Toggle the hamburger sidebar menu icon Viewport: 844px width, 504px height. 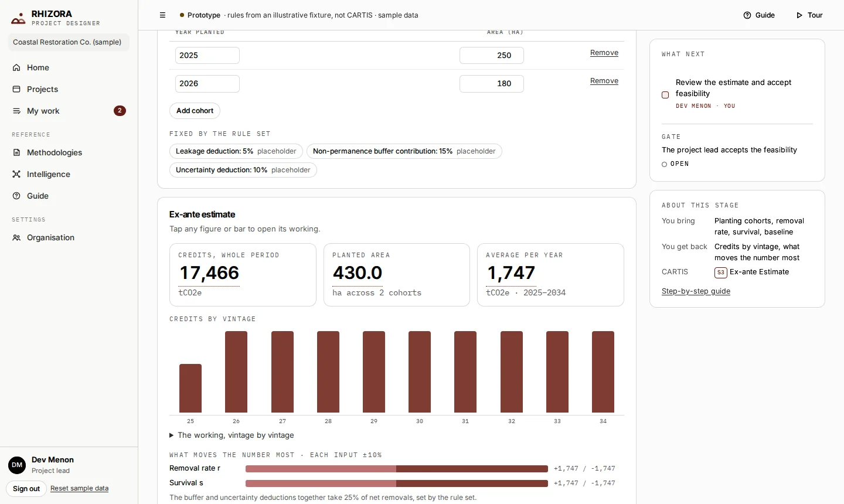point(163,15)
